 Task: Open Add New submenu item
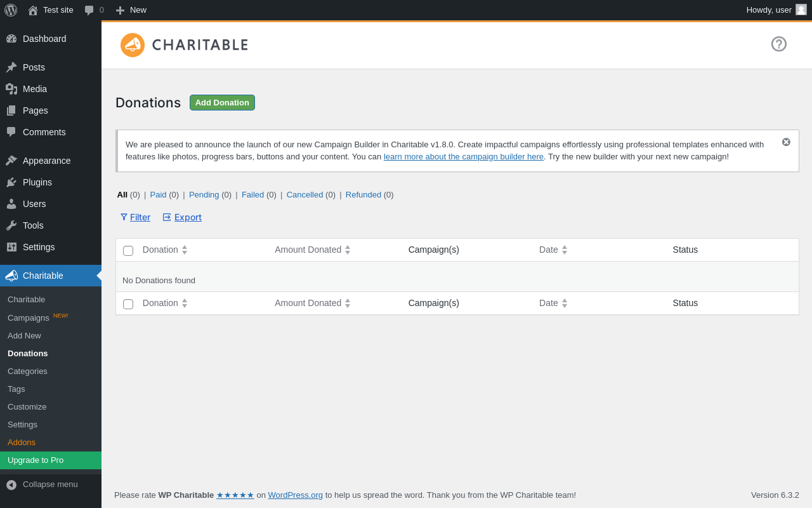(x=51, y=335)
